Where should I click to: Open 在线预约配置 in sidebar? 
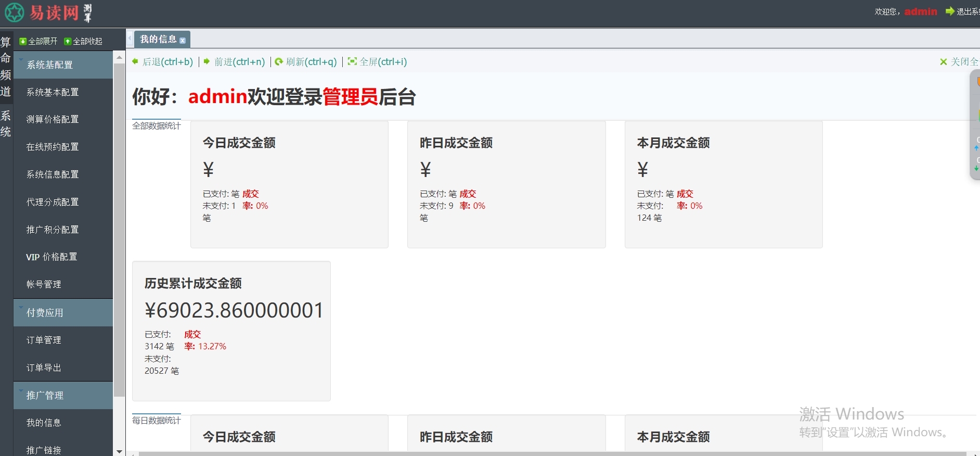53,147
